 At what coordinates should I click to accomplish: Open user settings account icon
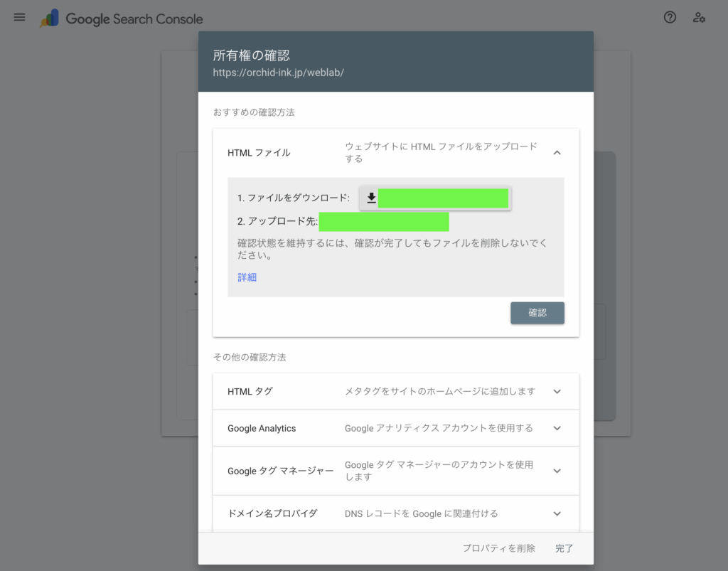699,18
